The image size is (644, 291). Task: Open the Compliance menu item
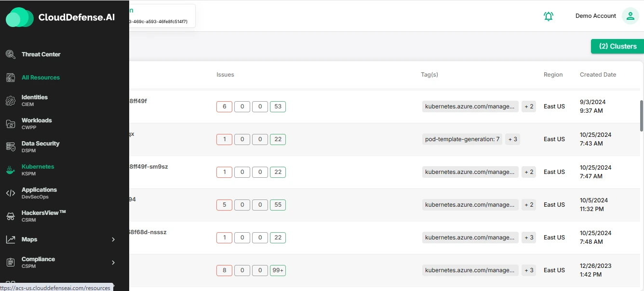coord(38,259)
